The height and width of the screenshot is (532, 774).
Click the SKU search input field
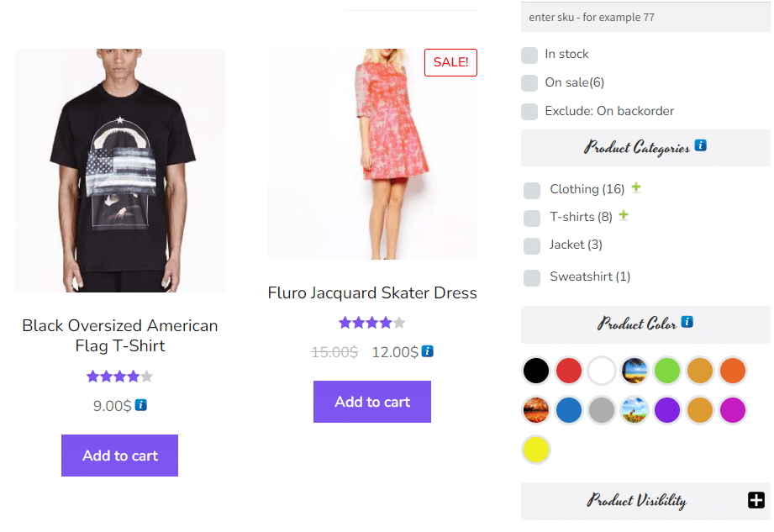[x=645, y=17]
